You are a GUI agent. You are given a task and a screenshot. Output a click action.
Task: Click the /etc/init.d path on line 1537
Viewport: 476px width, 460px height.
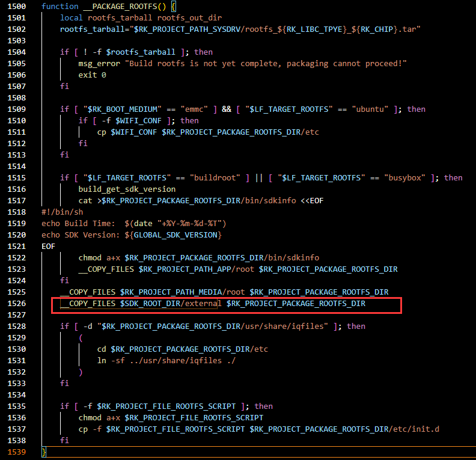(413, 429)
